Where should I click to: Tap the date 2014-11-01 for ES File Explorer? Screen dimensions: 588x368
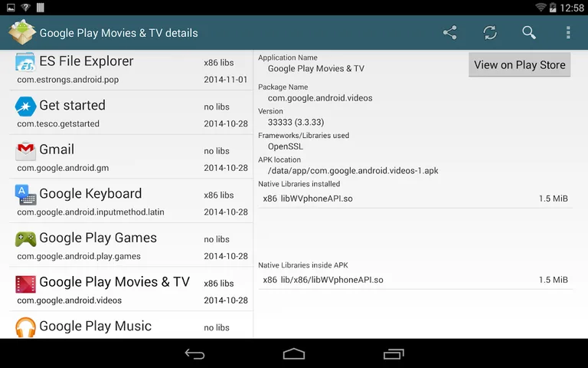[226, 80]
